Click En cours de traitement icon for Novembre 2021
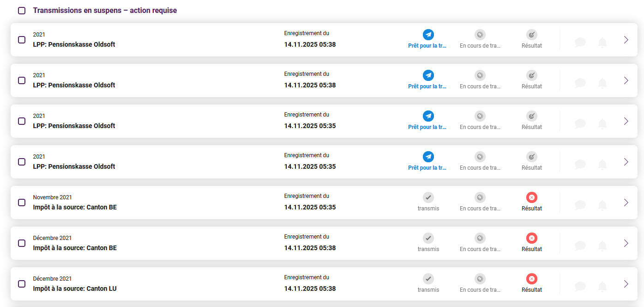Image resolution: width=644 pixels, height=307 pixels. [x=480, y=197]
